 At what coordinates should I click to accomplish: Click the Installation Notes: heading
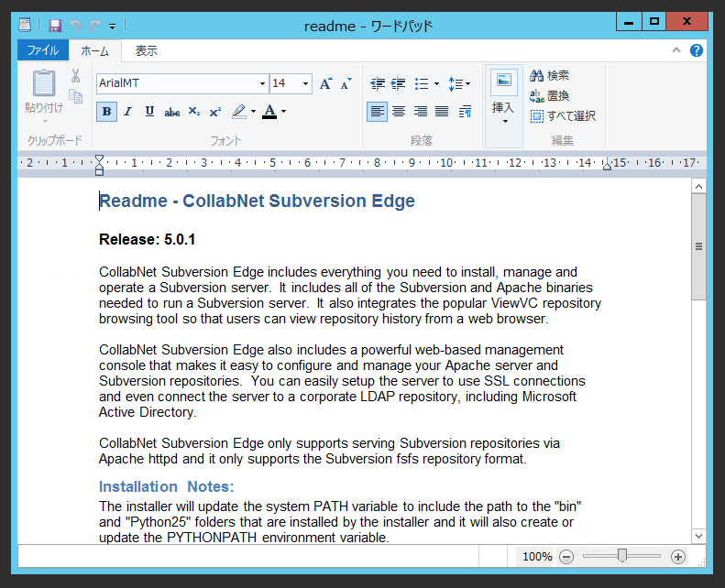[167, 486]
